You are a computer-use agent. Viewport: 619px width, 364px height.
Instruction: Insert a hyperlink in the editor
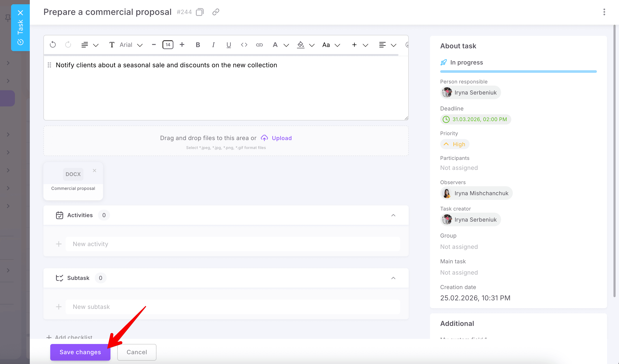coord(259,45)
